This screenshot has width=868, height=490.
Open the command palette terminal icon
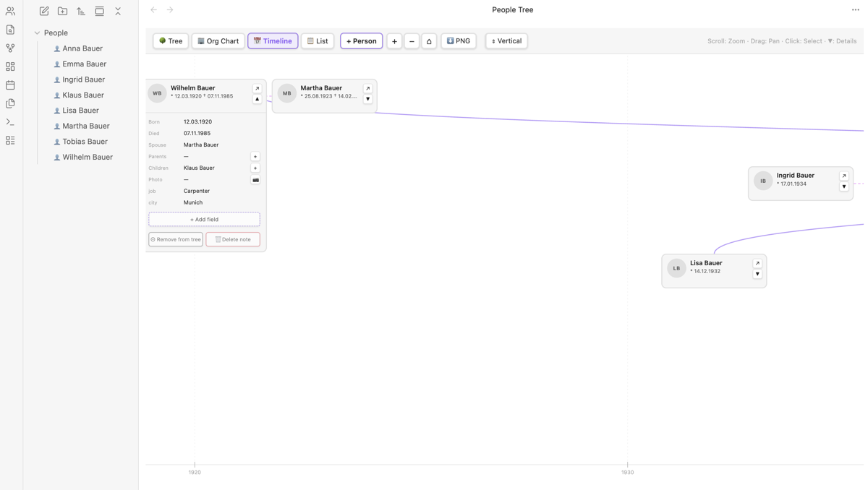(10, 122)
